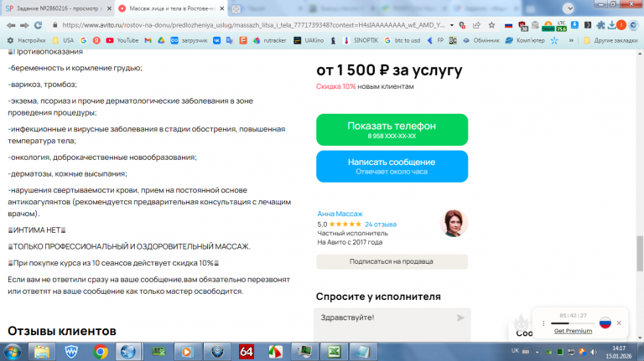The height and width of the screenshot is (361, 644).
Task: Expand the address bar dropdown arrow
Action: (452, 25)
